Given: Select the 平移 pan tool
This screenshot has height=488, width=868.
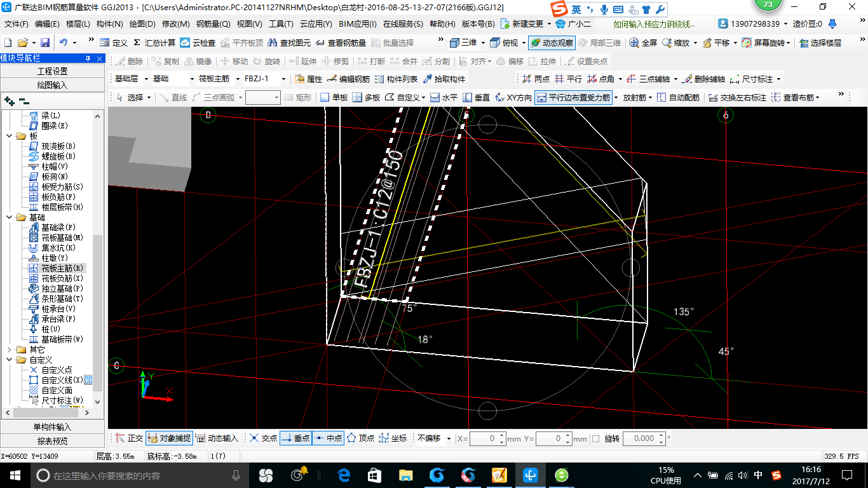Looking at the screenshot, I should pyautogui.click(x=716, y=43).
